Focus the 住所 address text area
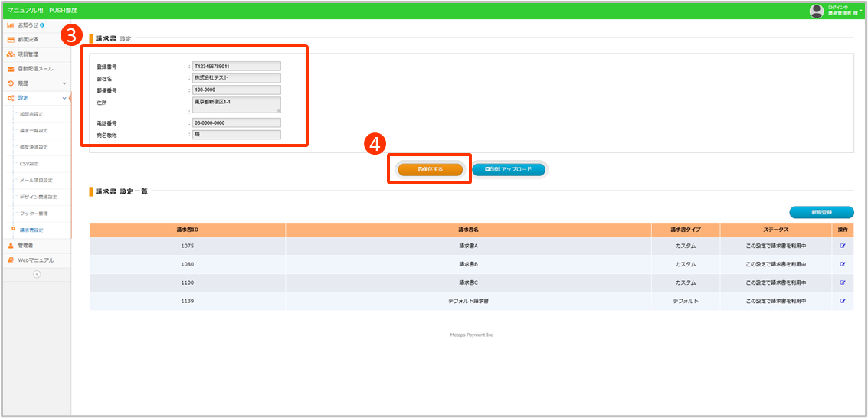This screenshot has height=418, width=868. 237,105
